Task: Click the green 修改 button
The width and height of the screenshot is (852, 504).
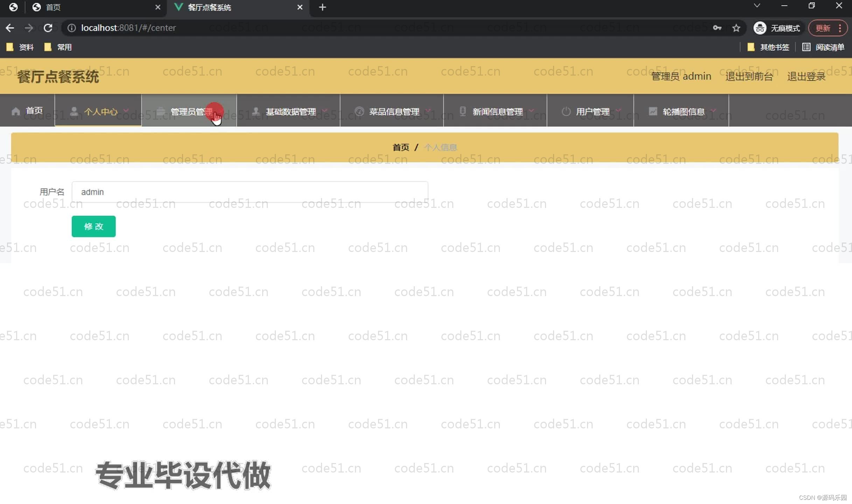Action: coord(93,226)
